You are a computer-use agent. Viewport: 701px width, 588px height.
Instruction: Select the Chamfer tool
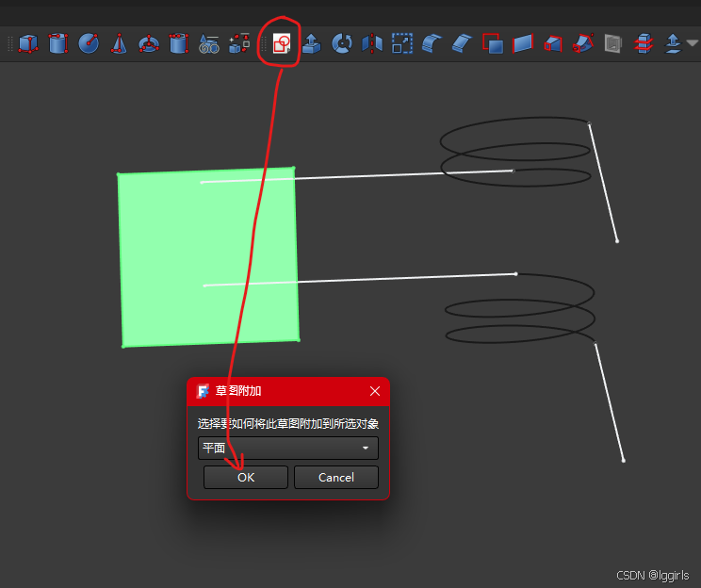462,44
